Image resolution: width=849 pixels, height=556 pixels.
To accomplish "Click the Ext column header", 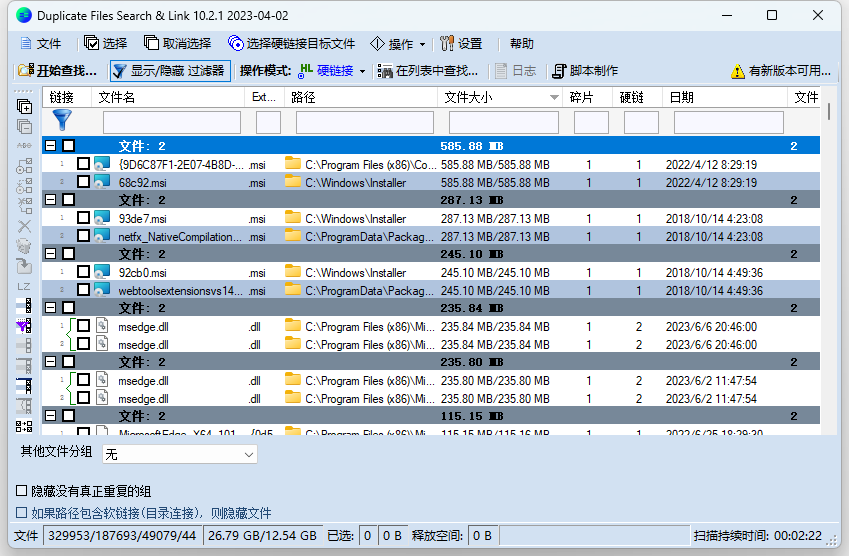I will (x=265, y=97).
